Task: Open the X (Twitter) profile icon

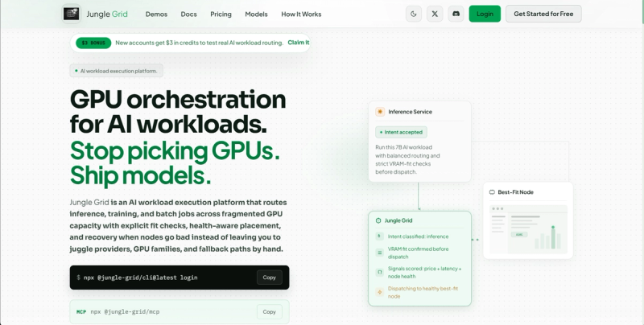Action: [435, 14]
